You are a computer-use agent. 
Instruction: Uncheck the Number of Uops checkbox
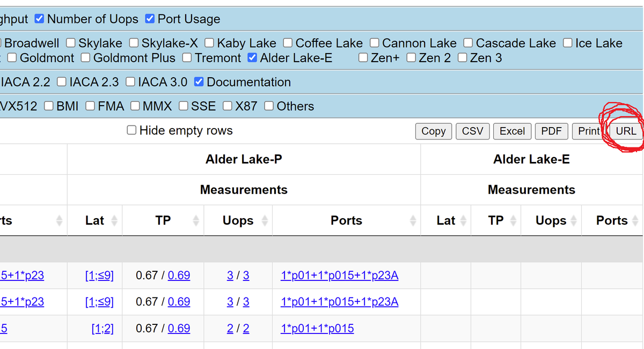pyautogui.click(x=39, y=19)
